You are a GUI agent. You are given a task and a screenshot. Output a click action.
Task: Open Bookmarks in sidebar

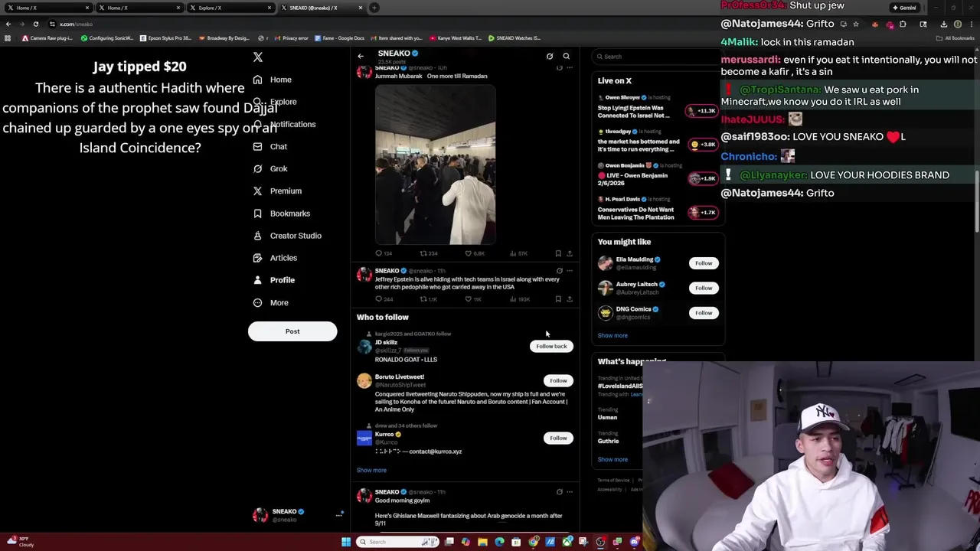(x=281, y=214)
